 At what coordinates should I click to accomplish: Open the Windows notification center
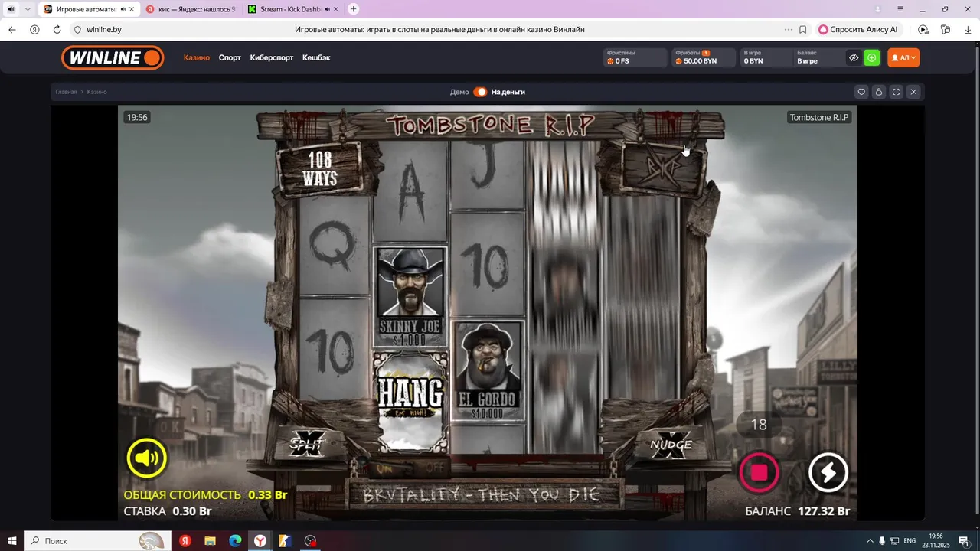964,541
